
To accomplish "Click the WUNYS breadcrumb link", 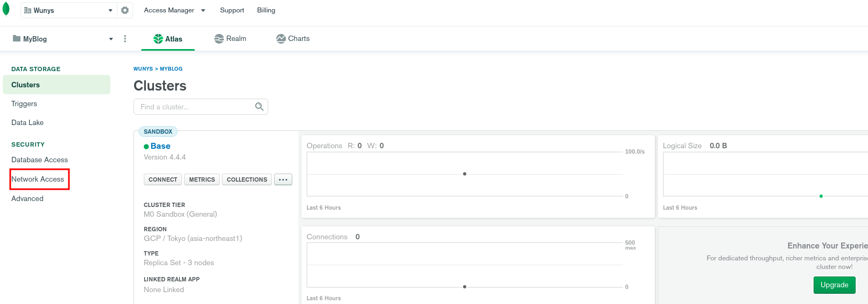I will 143,69.
